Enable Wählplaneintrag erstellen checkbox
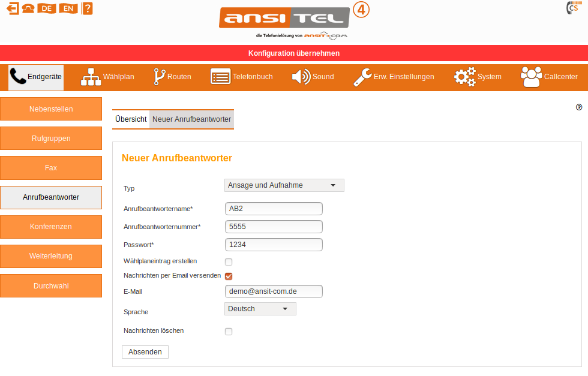Screen dimensions: 588x376 coord(229,261)
